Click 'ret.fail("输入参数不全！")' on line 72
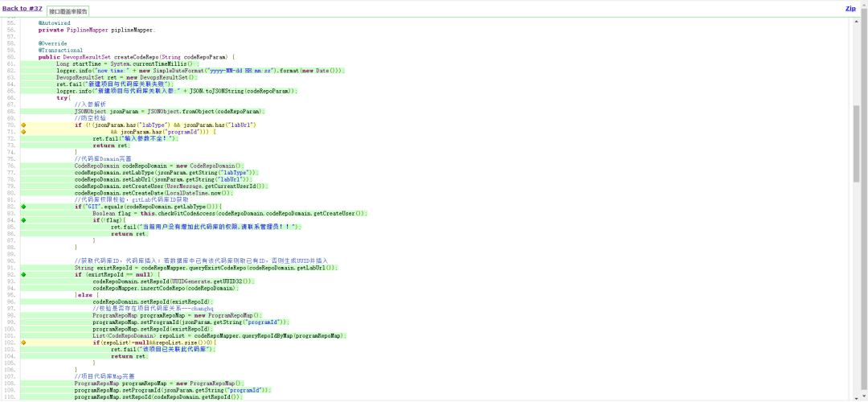The height and width of the screenshot is (402, 868). [x=136, y=138]
